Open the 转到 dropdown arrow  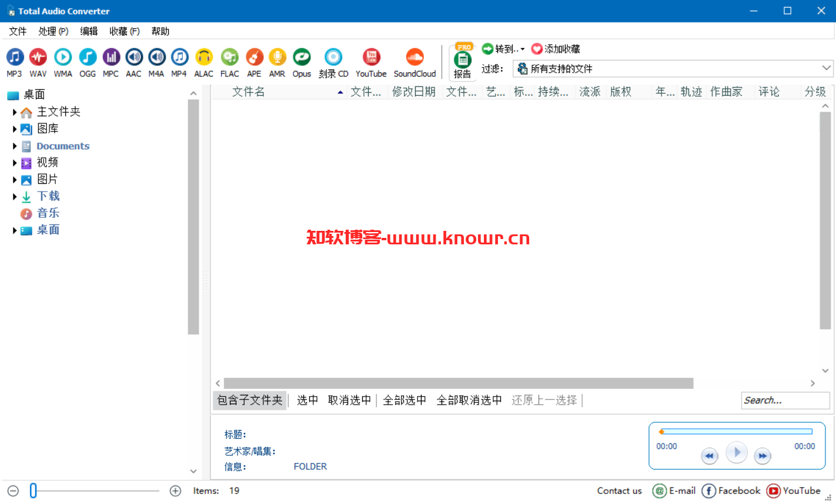click(523, 49)
